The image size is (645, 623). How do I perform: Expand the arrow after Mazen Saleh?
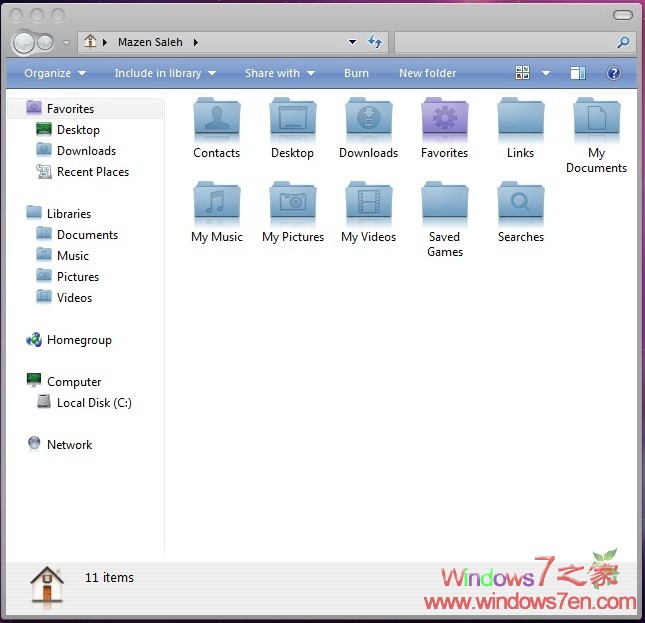(196, 42)
